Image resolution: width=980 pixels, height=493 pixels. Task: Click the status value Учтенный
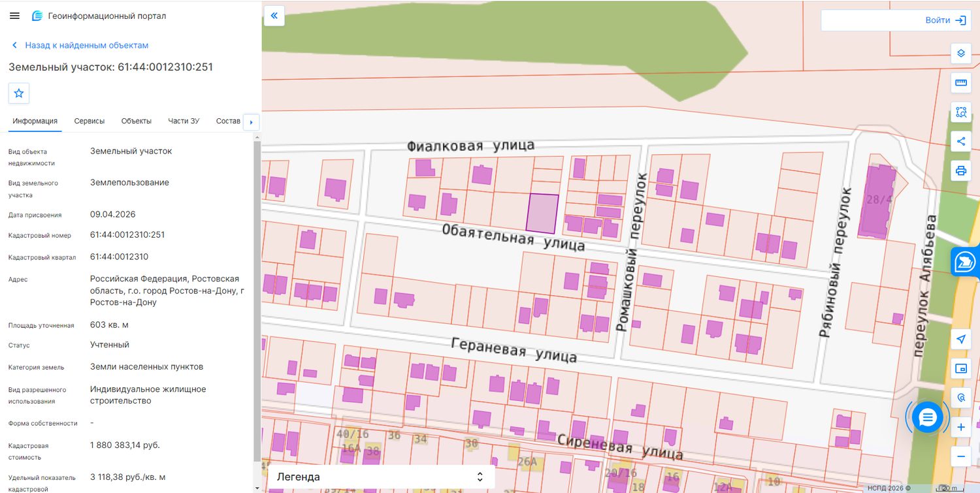[110, 344]
